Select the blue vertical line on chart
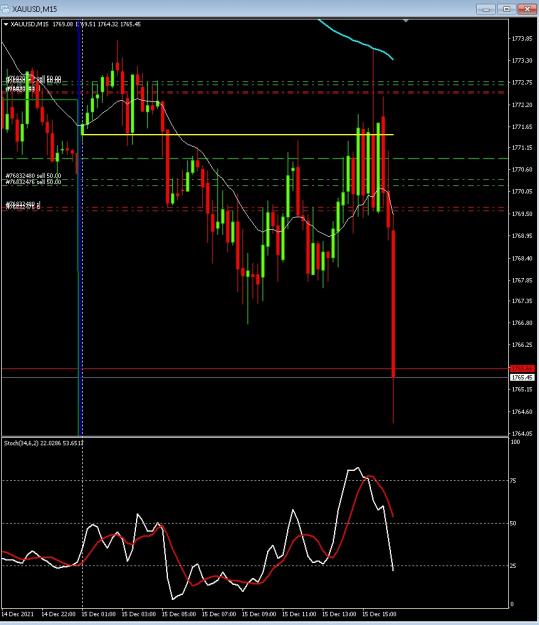 click(x=81, y=227)
